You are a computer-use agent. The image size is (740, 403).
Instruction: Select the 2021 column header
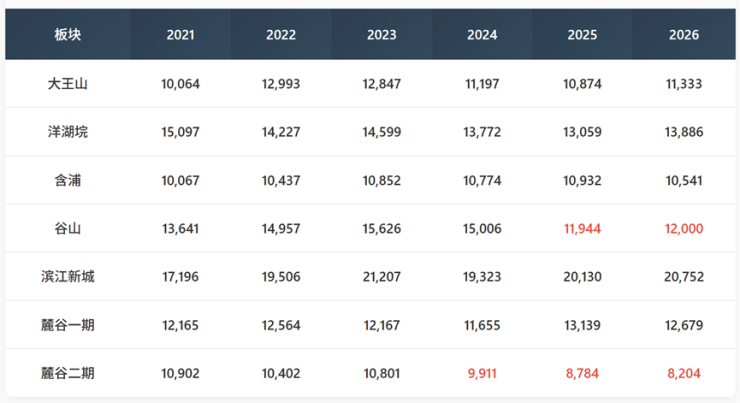click(181, 35)
